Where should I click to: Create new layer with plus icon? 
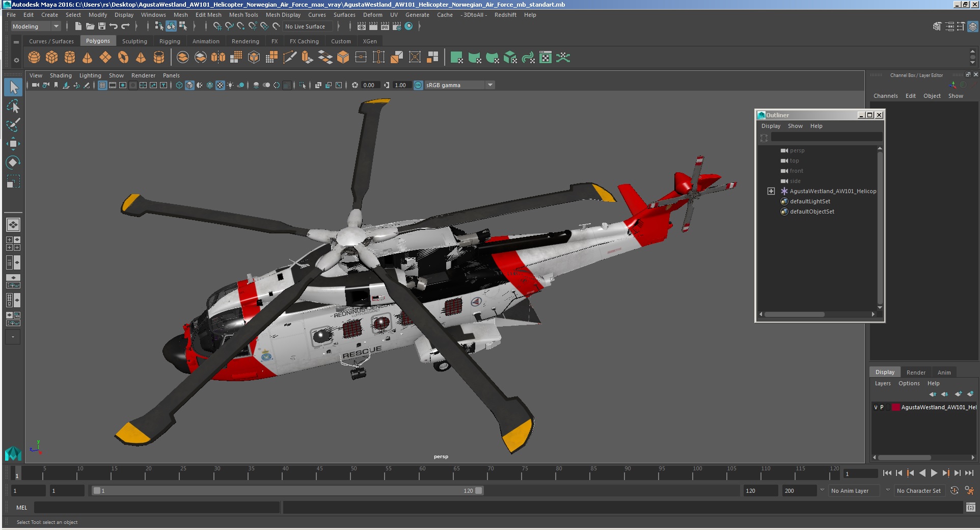pos(958,394)
